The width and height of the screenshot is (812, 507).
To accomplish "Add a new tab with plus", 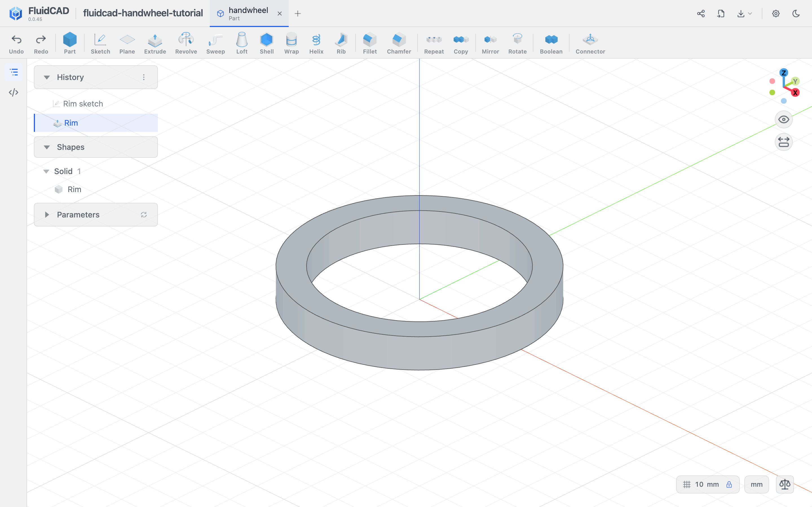I will 298,14.
